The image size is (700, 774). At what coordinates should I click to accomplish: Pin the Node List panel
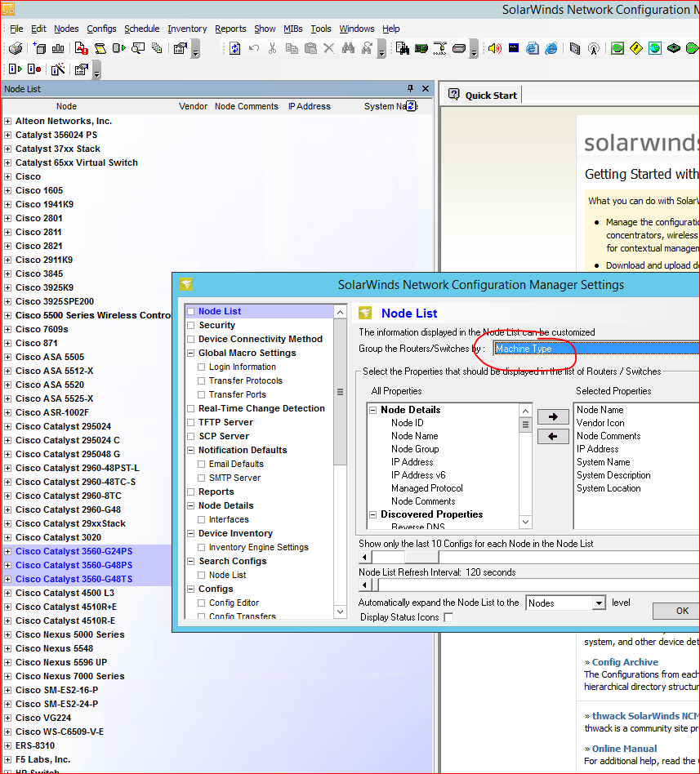410,88
